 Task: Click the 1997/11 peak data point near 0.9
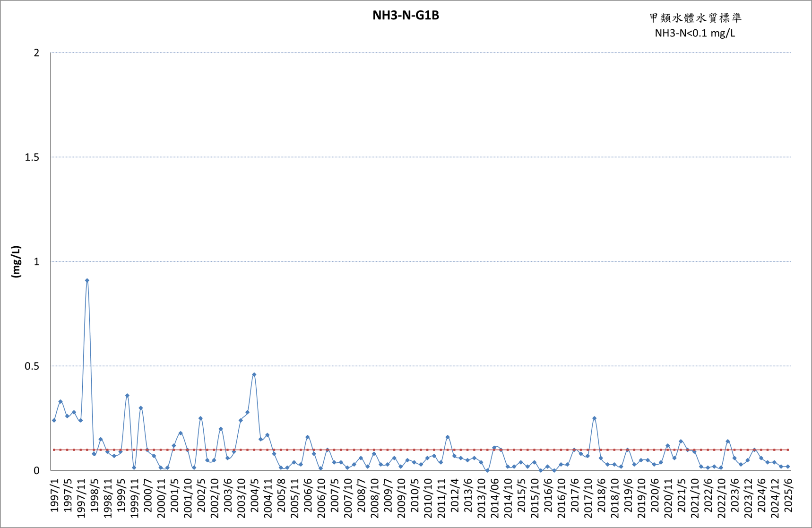[x=87, y=280]
